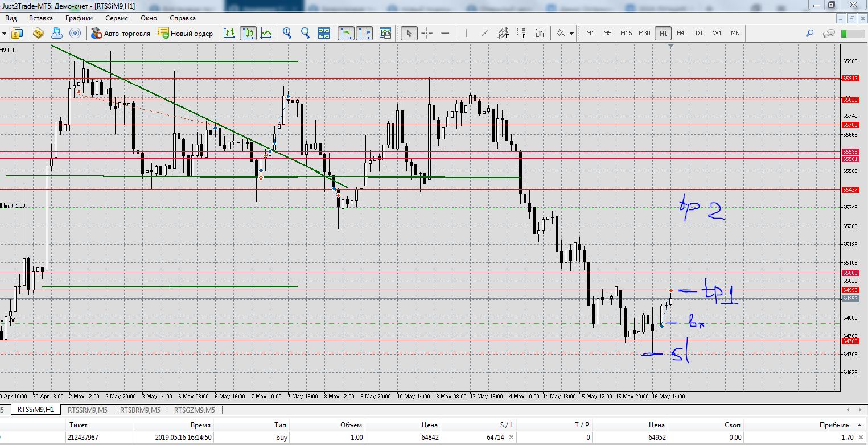Switch timeframe to D1
The height and width of the screenshot is (445, 868).
coord(699,33)
